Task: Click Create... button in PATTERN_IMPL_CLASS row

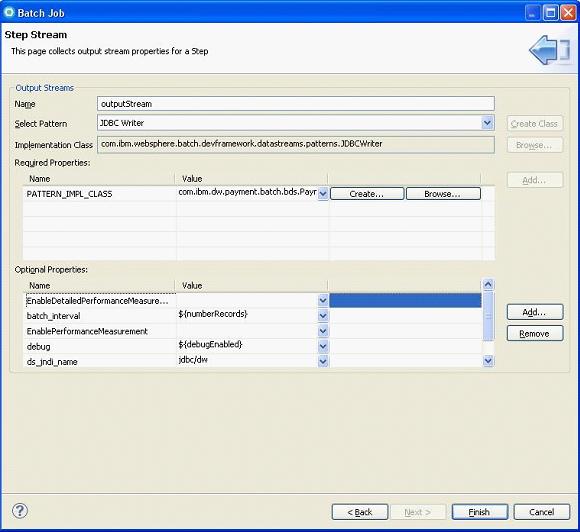Action: (x=367, y=193)
